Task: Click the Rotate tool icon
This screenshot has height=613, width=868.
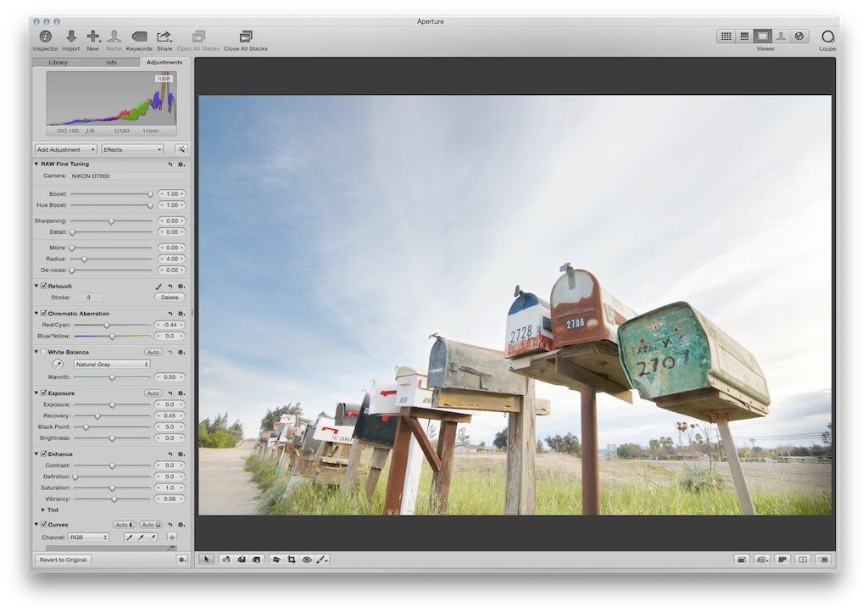Action: click(x=225, y=560)
